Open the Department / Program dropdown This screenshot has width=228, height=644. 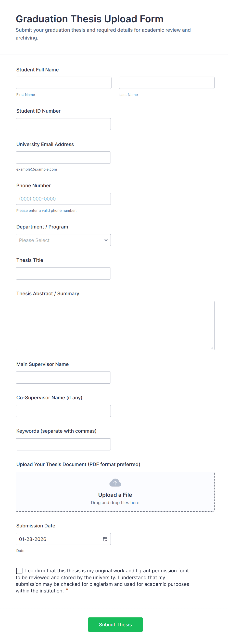[x=63, y=240]
